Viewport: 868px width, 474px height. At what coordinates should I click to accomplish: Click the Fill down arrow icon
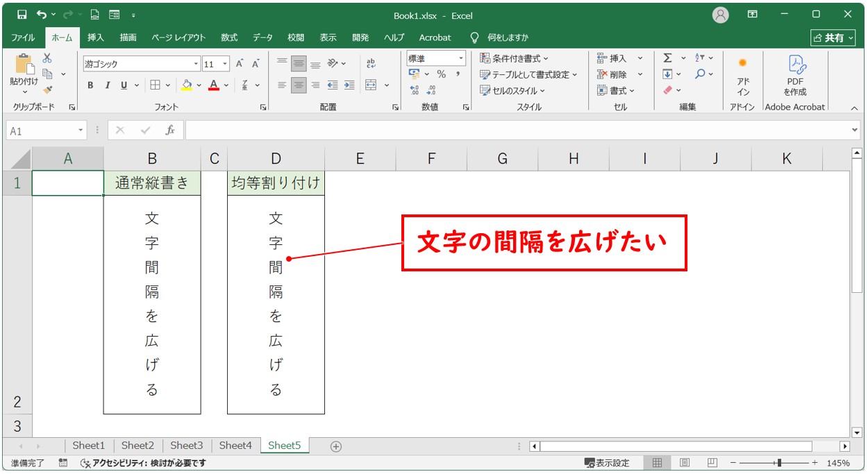click(667, 74)
